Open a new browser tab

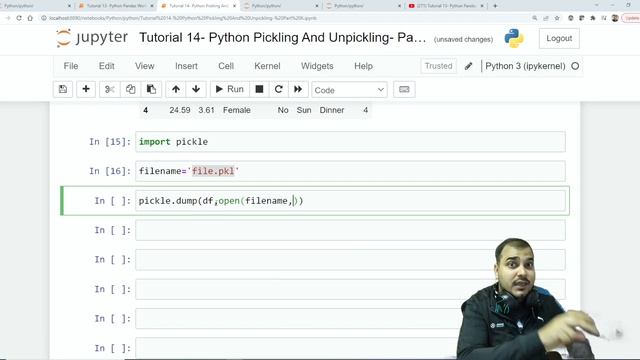coord(495,6)
